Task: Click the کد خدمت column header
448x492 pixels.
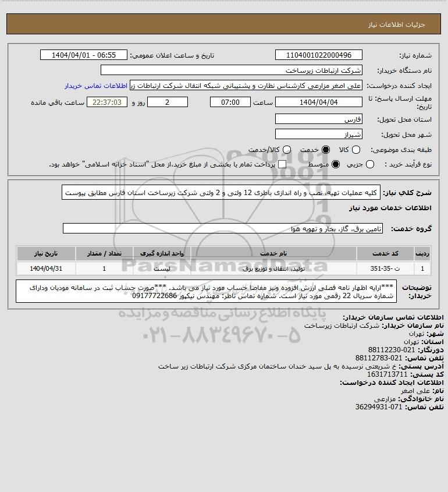Action: [x=385, y=253]
